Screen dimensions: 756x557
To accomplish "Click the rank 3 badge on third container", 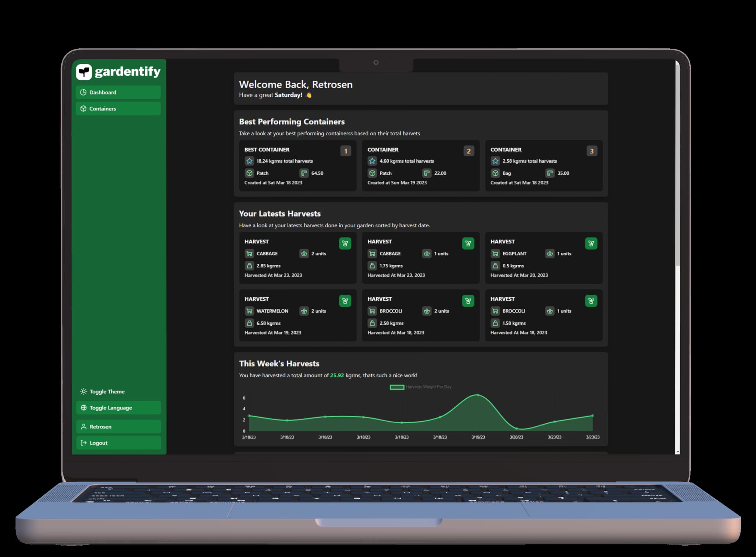I will 591,151.
